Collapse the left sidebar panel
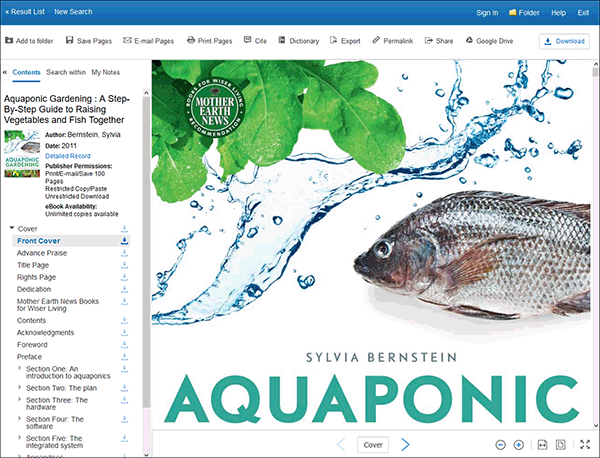This screenshot has height=458, width=600. (5, 72)
